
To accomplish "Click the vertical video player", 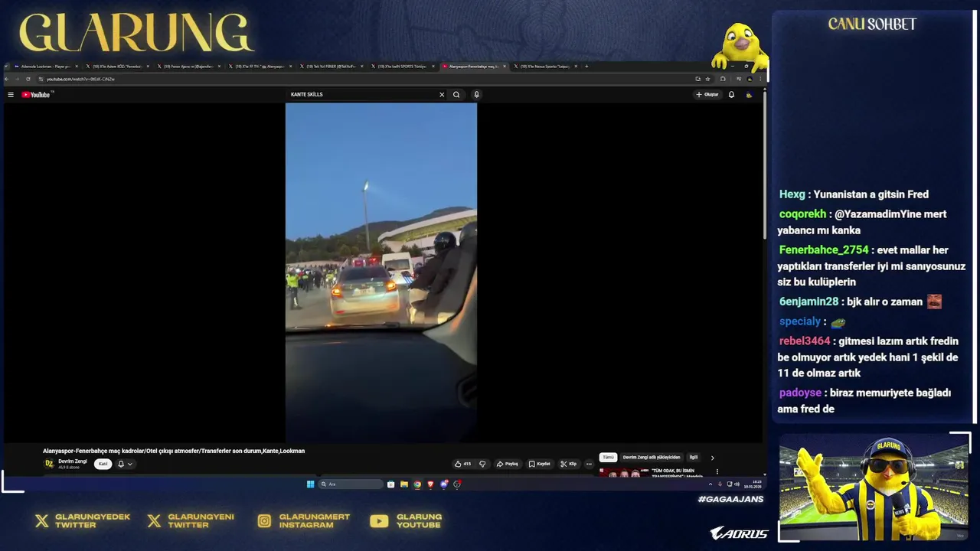I will click(381, 273).
